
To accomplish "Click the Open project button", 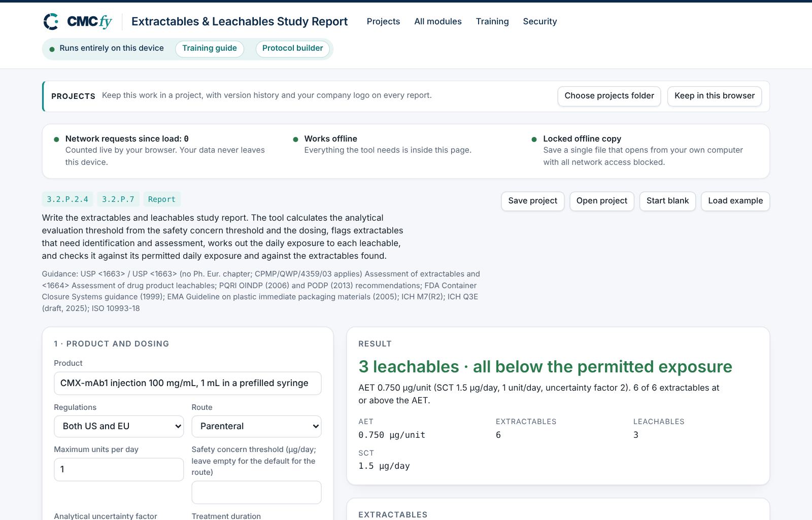I will pos(602,201).
